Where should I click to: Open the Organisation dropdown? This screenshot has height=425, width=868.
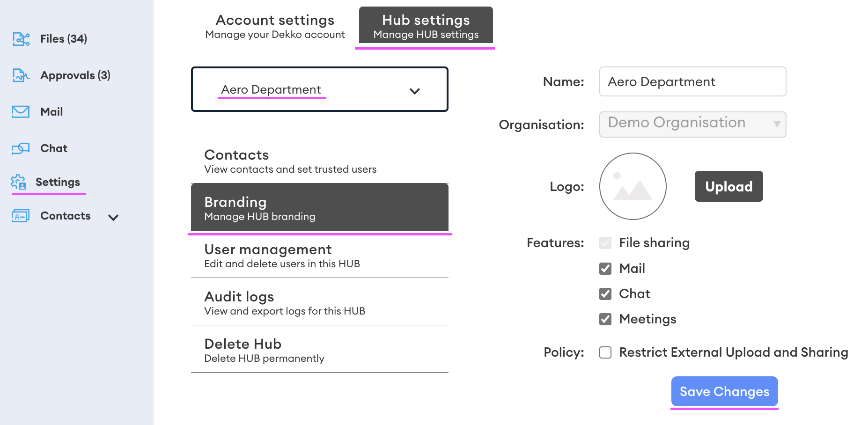pyautogui.click(x=693, y=124)
